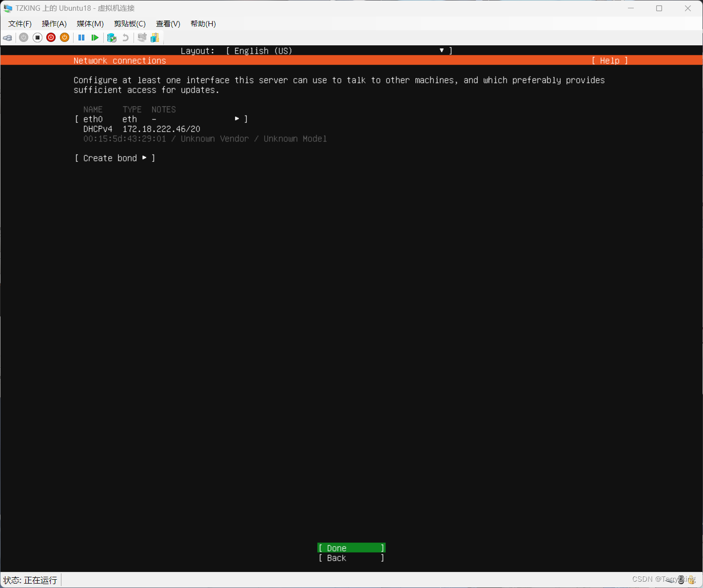Click the red Shut Down icon

(51, 38)
